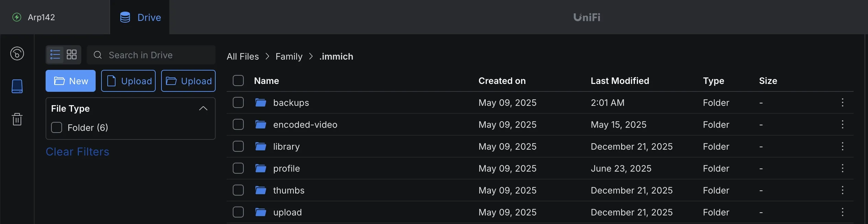868x224 pixels.
Task: Click the Clear Filters link
Action: [x=77, y=151]
